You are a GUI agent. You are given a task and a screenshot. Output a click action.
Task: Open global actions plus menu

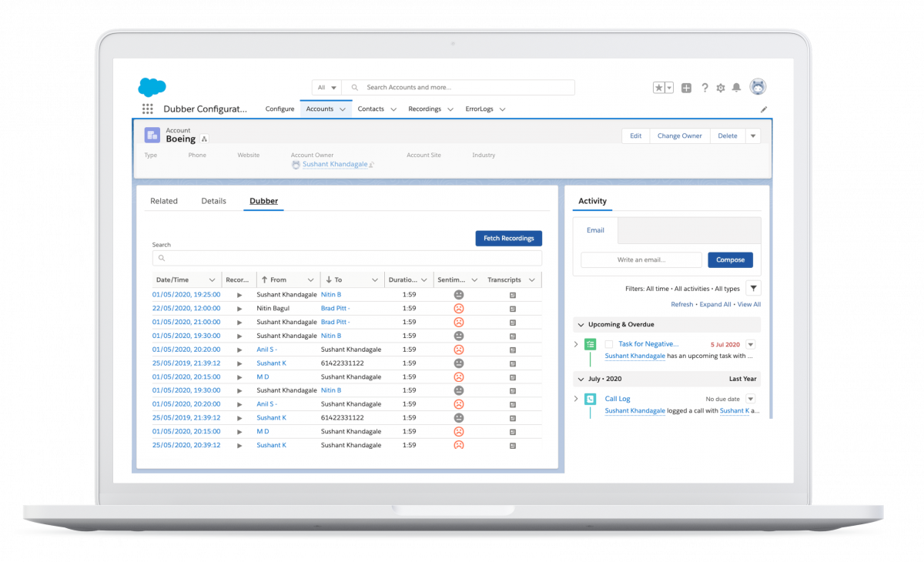click(x=687, y=88)
